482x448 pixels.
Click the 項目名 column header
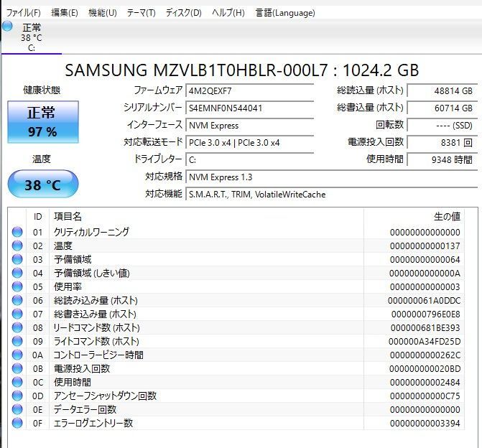(68, 216)
